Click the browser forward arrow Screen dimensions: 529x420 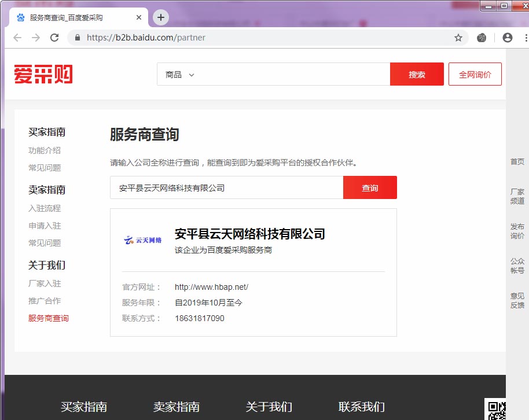coord(36,38)
